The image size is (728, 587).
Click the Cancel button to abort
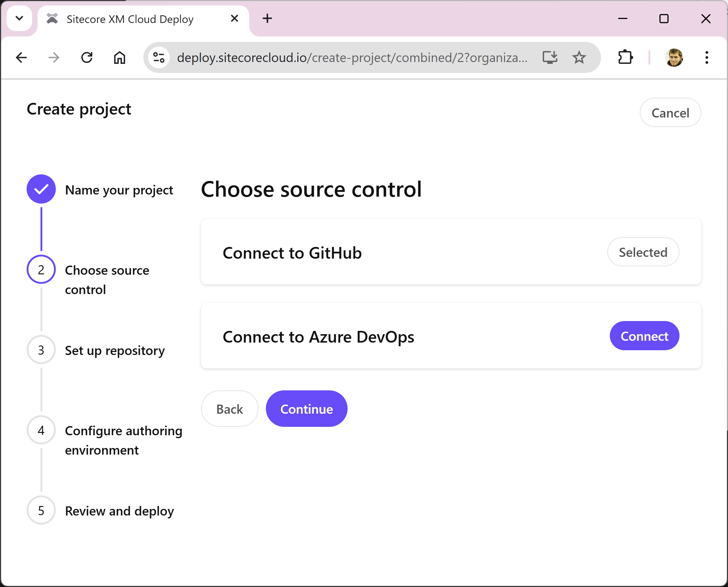670,113
